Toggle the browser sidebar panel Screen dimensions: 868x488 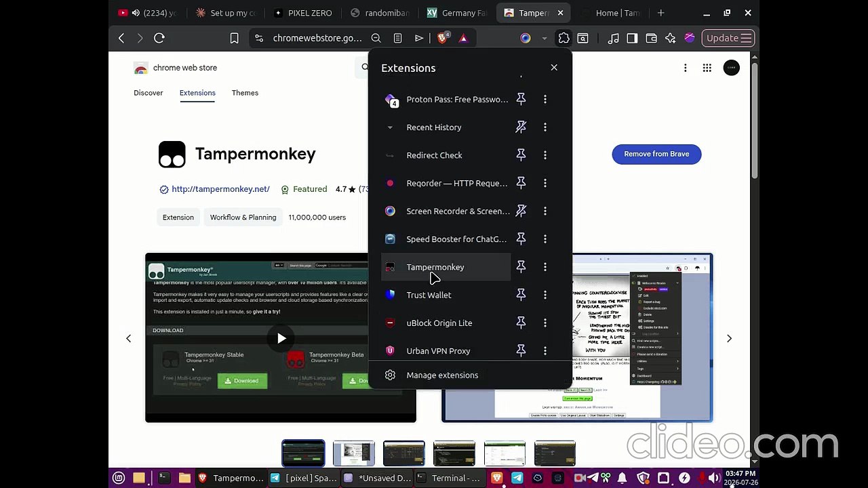pos(632,38)
